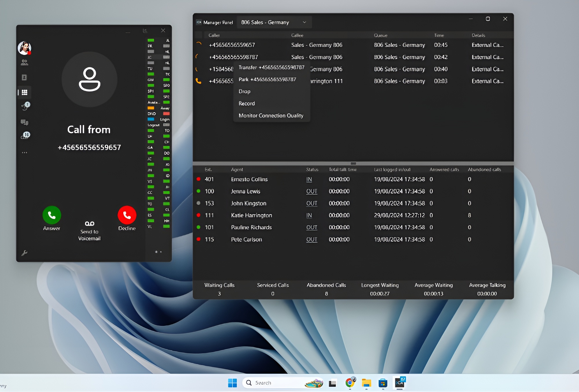This screenshot has width=579, height=392.
Task: Open voicemail icon with badge 10
Action: (x=25, y=135)
